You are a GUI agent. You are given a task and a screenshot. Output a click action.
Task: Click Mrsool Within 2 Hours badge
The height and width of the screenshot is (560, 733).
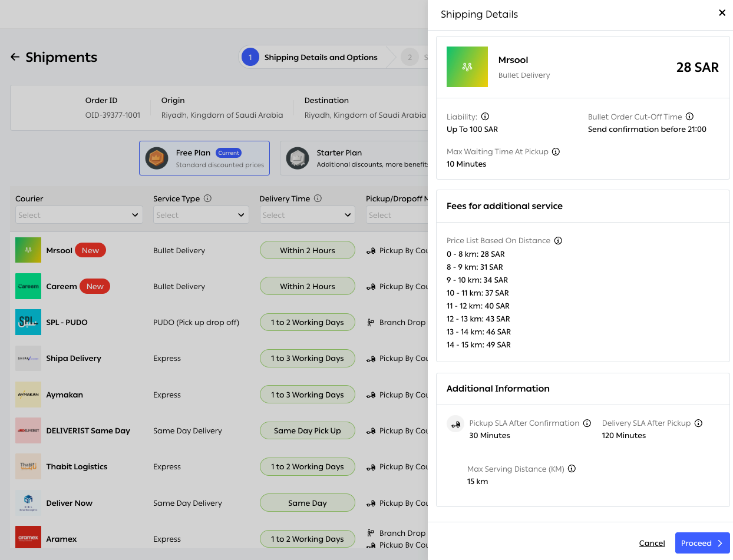[x=308, y=250]
